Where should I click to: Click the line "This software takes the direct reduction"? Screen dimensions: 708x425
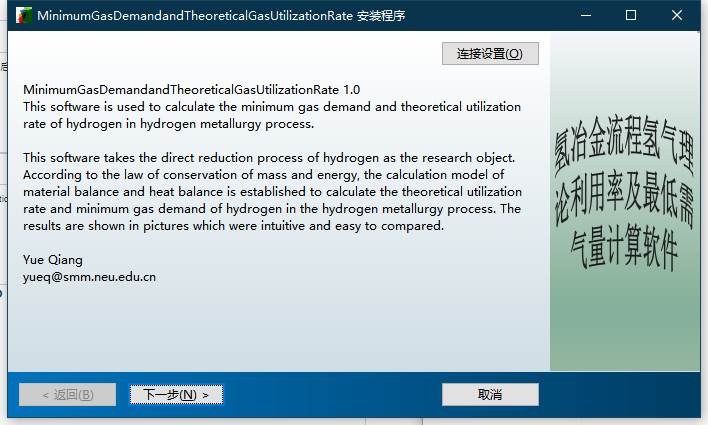(269, 158)
